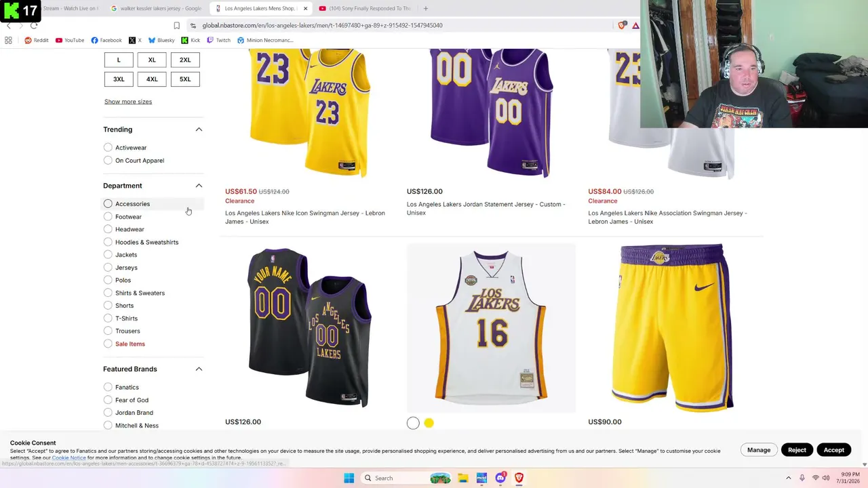
Task: Choose size 4XL
Action: pyautogui.click(x=152, y=79)
